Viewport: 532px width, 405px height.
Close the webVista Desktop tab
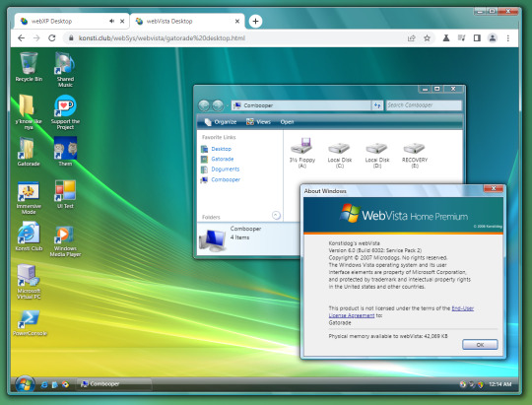pyautogui.click(x=237, y=21)
